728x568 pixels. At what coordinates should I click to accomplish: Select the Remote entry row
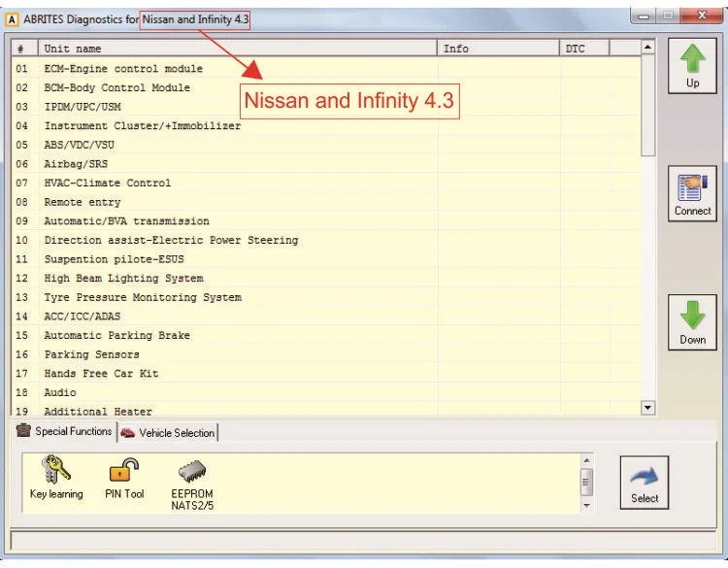coord(326,202)
